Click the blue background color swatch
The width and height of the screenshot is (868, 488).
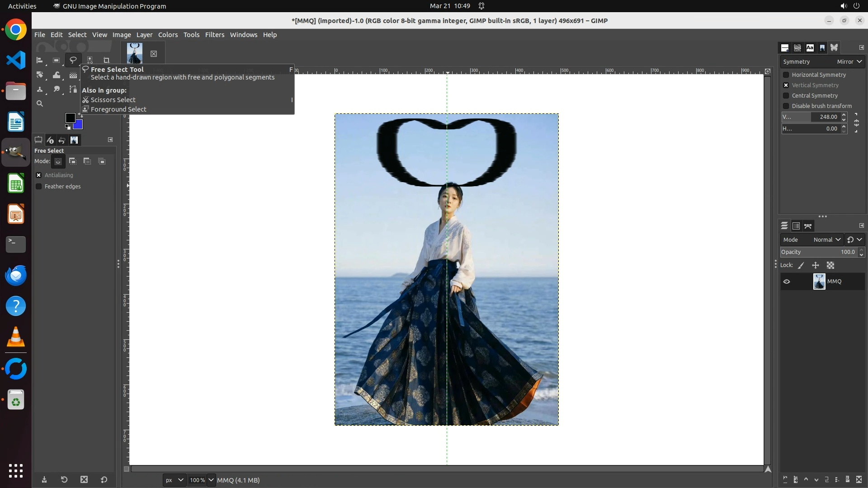tap(79, 125)
